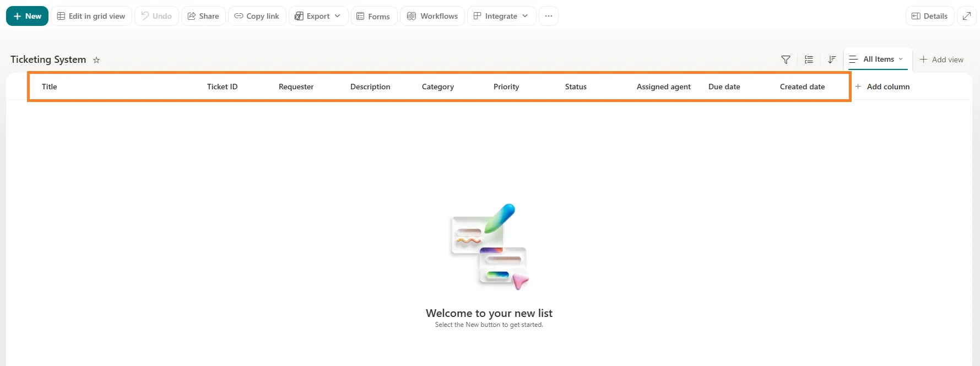Click the Status column header

pyautogui.click(x=576, y=87)
